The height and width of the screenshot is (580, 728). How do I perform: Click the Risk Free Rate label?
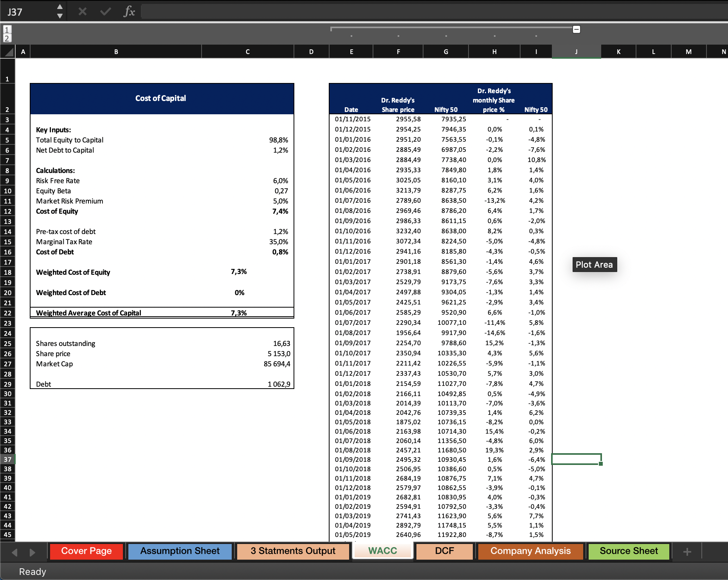coord(58,181)
